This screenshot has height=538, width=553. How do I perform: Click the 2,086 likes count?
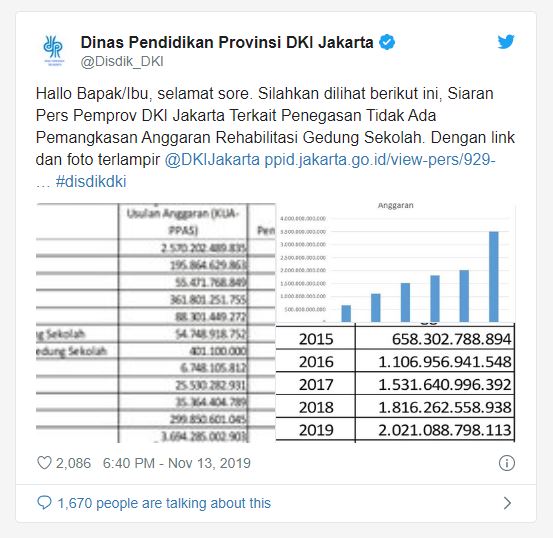(73, 463)
